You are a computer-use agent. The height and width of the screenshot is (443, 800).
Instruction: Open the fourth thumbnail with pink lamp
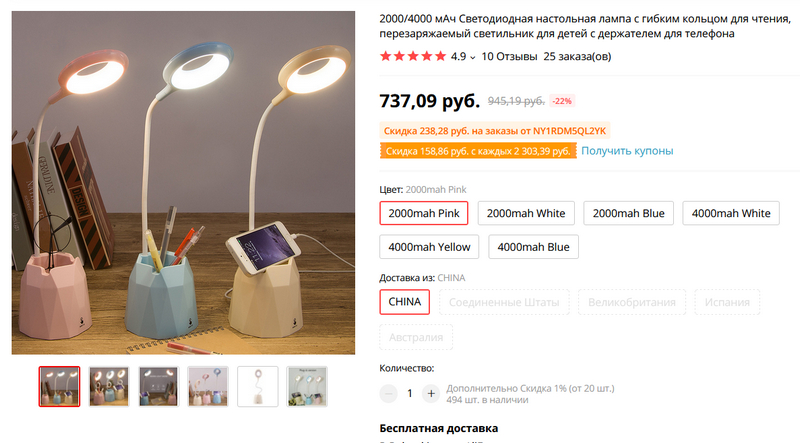coord(208,386)
